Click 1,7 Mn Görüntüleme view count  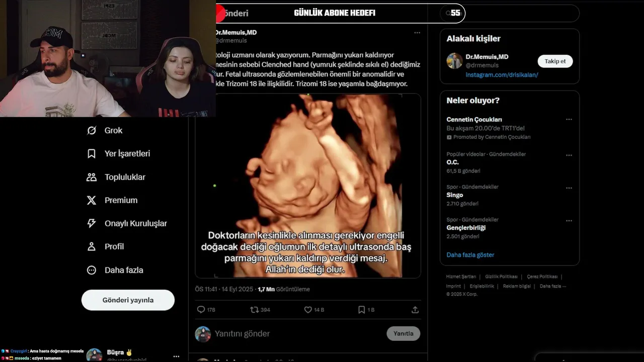[x=284, y=289]
